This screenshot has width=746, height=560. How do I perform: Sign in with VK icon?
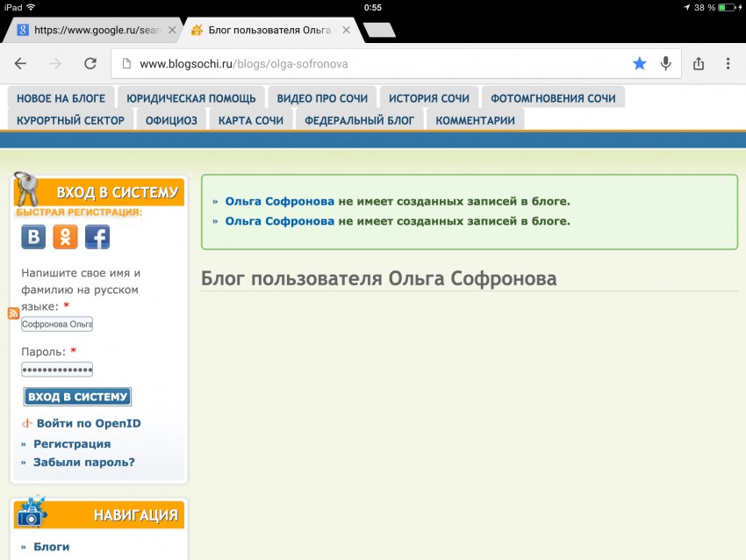(34, 237)
